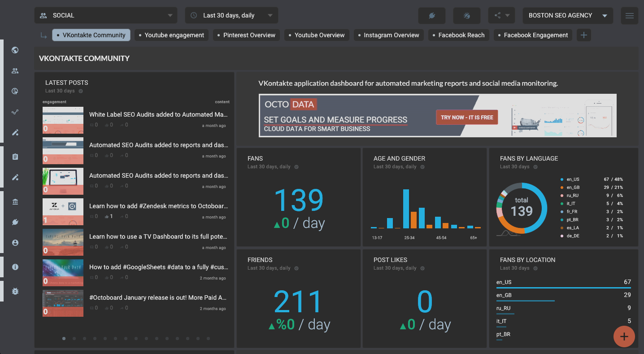Open the people (social) sidebar icon
This screenshot has width=644, height=354.
(15, 71)
